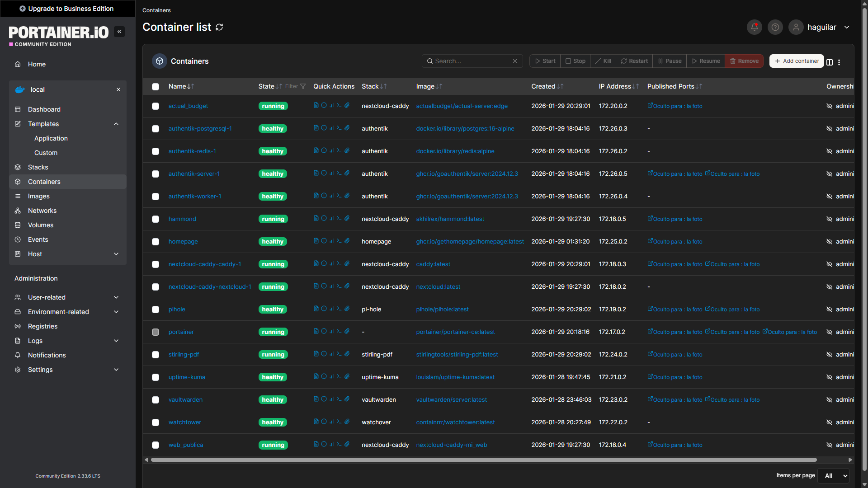Screen dimensions: 868x488
Task: Expand the Logs administration section
Action: (68, 341)
